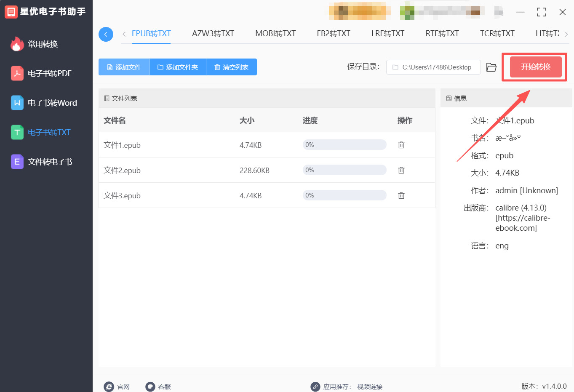Image resolution: width=574 pixels, height=392 pixels.
Task: Click the 星优电子书助手 logo icon
Action: (x=11, y=12)
